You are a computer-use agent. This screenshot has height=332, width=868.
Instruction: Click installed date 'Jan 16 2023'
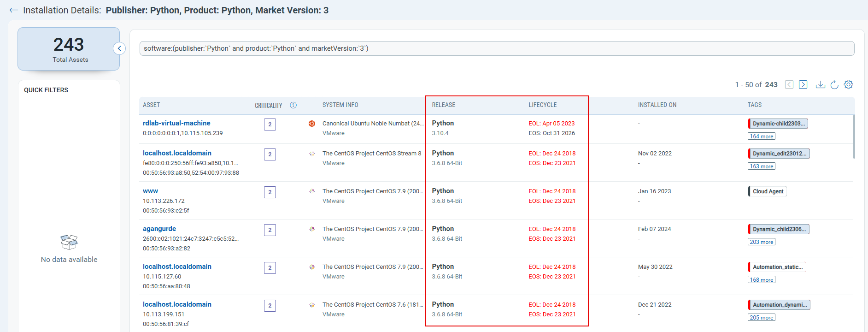pos(655,191)
